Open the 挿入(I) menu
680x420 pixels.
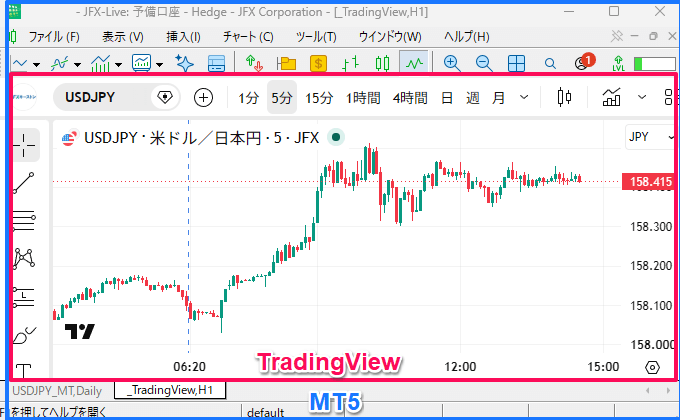coord(183,37)
